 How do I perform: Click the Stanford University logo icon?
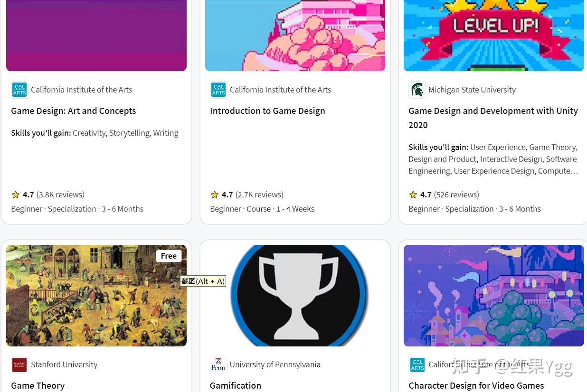tap(19, 364)
